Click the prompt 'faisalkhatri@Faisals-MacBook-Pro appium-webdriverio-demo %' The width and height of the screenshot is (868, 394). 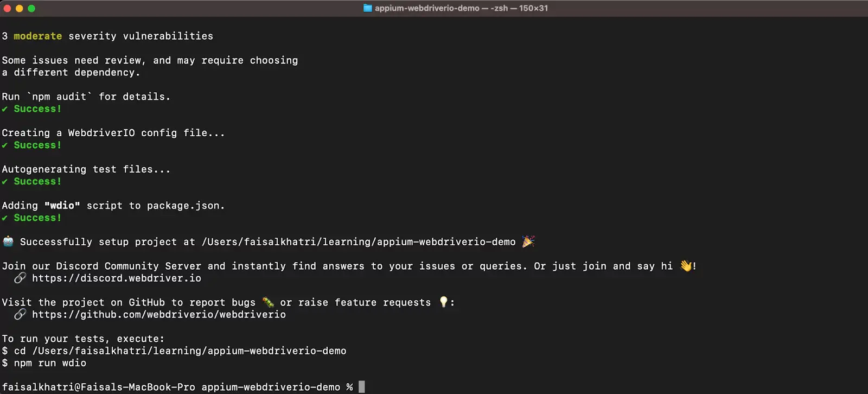pos(177,387)
